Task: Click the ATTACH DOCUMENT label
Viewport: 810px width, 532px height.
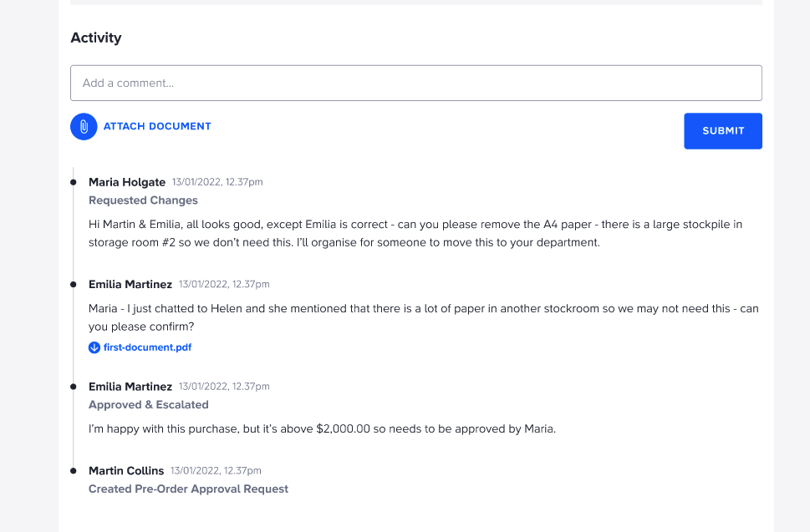Action: 157,126
